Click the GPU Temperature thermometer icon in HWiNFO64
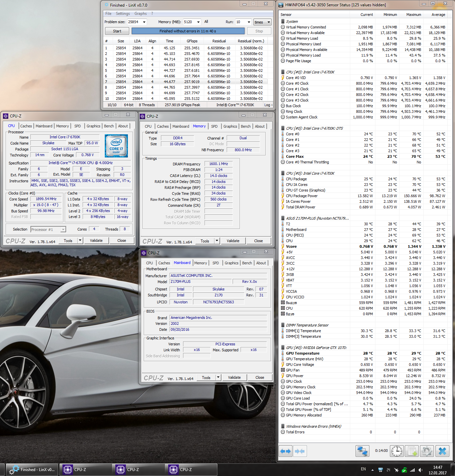Viewport: 455px width, 476px height. click(x=283, y=353)
